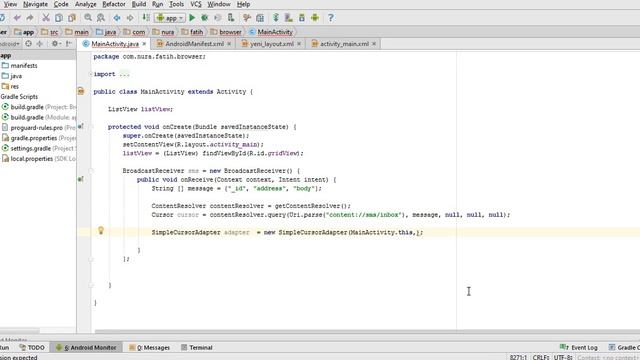Open Project Structure toolbar icon

coord(260,18)
